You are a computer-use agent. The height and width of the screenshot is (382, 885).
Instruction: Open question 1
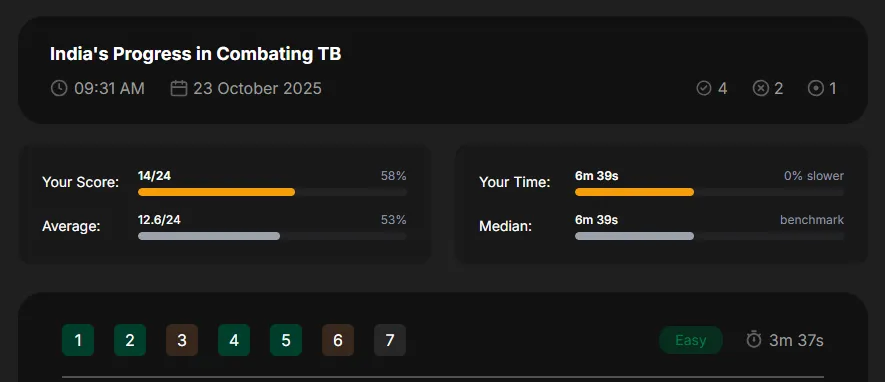[x=78, y=340]
